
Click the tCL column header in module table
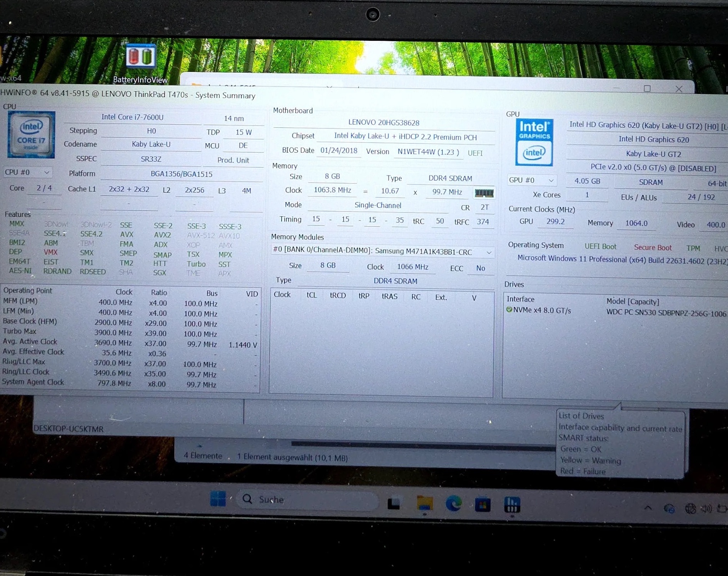tap(312, 296)
